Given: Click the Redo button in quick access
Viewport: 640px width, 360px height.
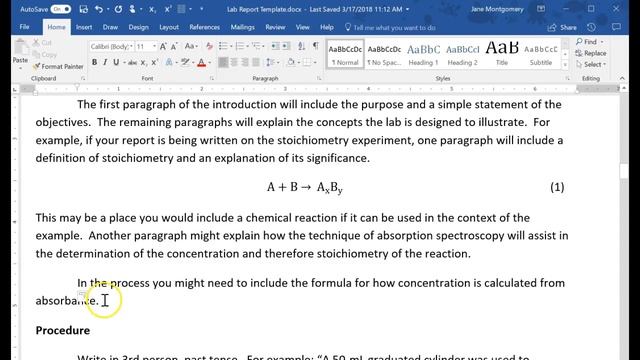Looking at the screenshot, I should 118,9.
